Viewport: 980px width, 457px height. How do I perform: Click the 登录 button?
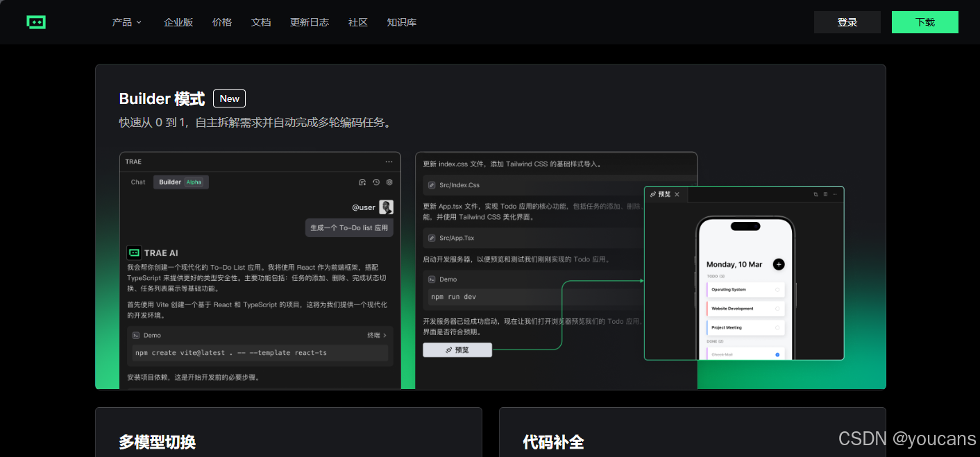[x=847, y=22]
